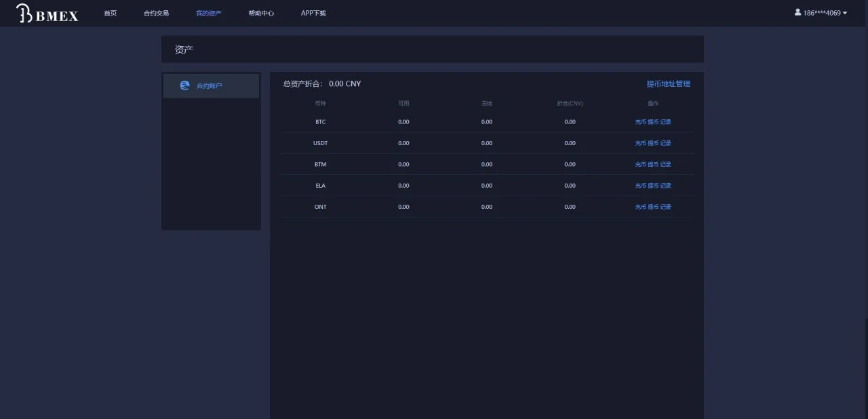Open 提币地址管理 withdrawal address management
Image resolution: width=868 pixels, height=419 pixels.
pyautogui.click(x=668, y=84)
